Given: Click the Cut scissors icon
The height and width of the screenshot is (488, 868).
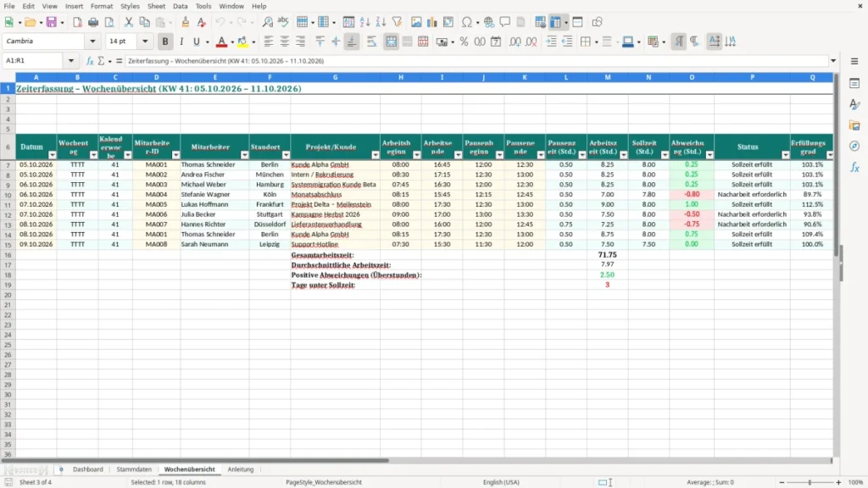Looking at the screenshot, I should [129, 22].
